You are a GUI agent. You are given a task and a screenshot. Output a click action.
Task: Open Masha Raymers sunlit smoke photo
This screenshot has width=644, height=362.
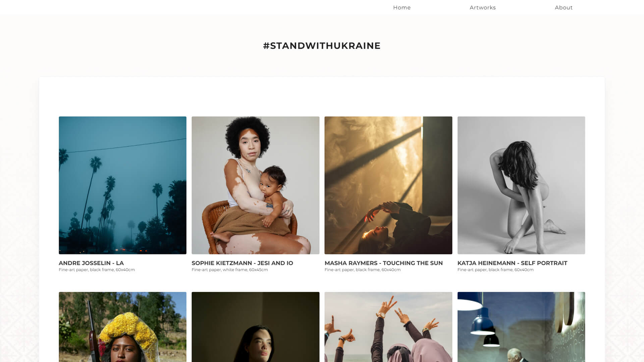point(388,185)
